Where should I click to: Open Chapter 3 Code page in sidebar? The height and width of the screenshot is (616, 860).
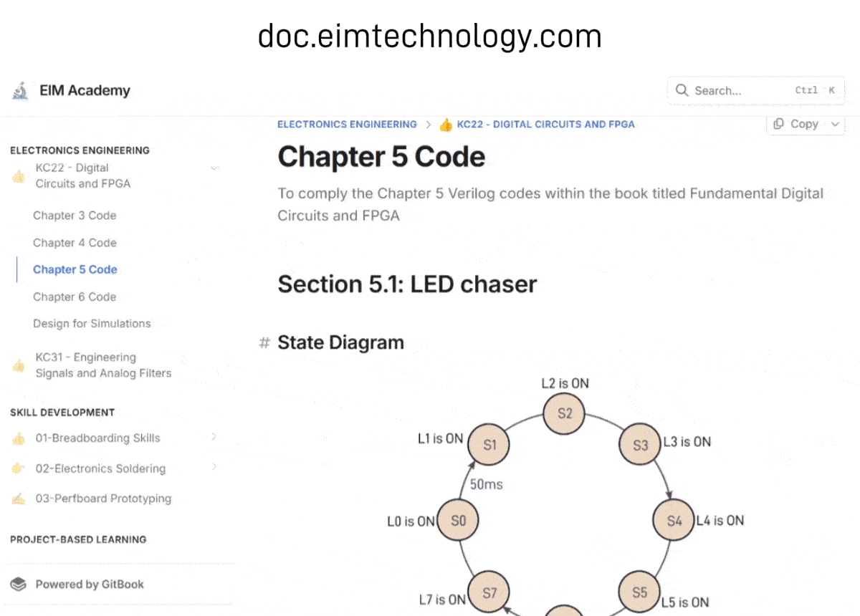pyautogui.click(x=75, y=216)
